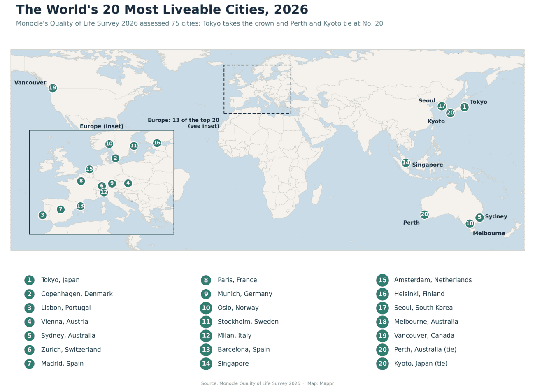
Task: Click the 'Perth' label on the map
Action: (412, 223)
